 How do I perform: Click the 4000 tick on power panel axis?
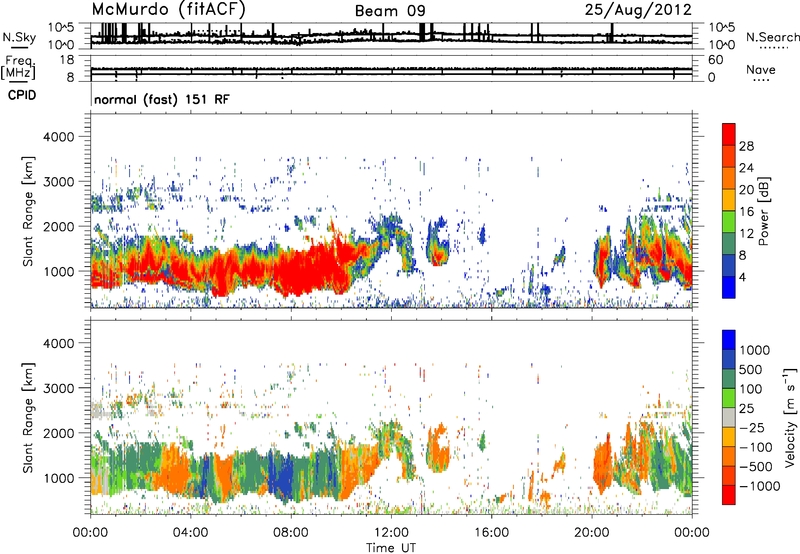(x=59, y=137)
